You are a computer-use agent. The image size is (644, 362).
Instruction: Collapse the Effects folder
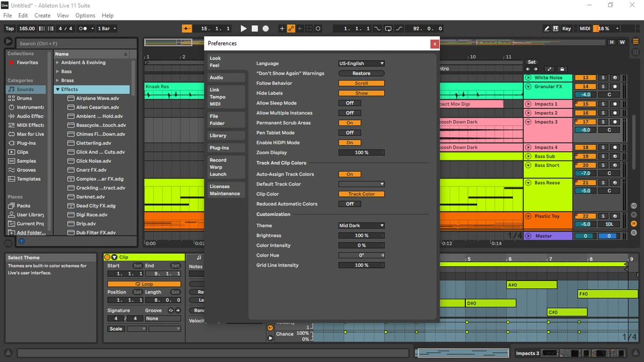click(x=58, y=90)
